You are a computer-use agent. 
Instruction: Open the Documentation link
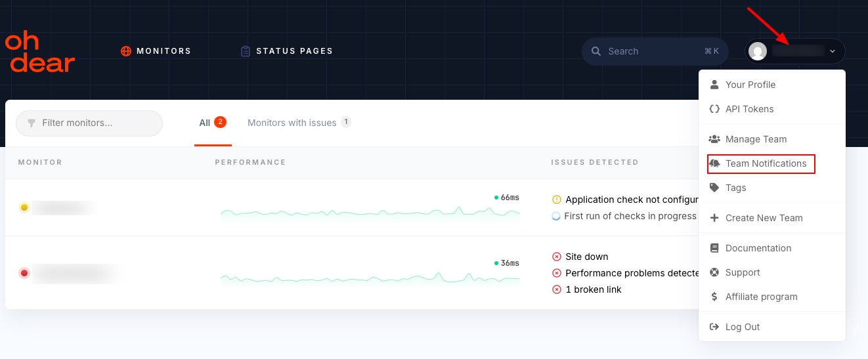pyautogui.click(x=758, y=248)
